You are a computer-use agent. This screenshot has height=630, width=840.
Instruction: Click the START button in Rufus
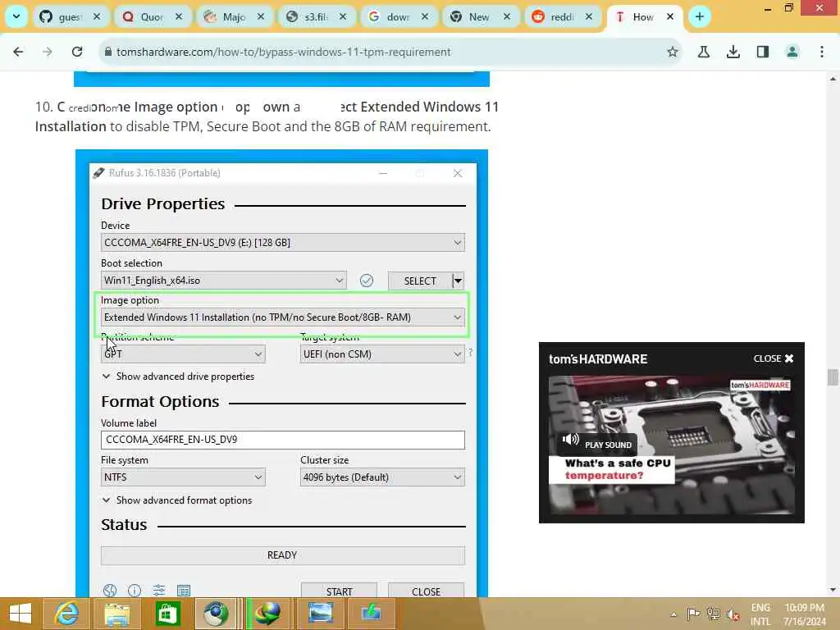tap(339, 591)
